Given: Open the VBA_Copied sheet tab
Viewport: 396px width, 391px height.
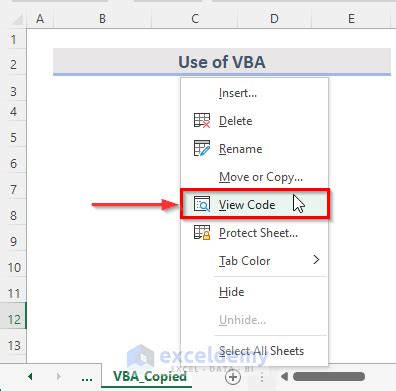Looking at the screenshot, I should [150, 377].
